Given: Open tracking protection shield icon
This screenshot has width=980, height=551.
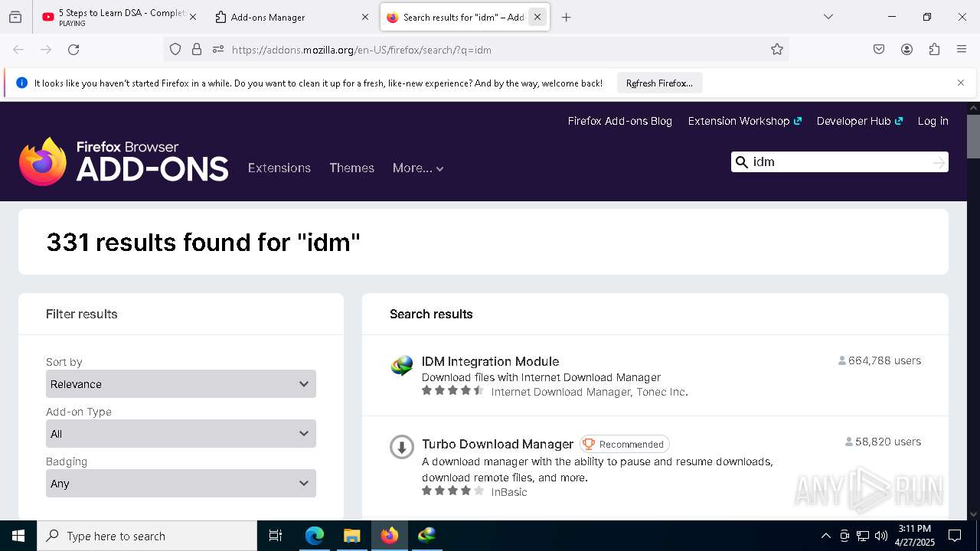Looking at the screenshot, I should point(175,50).
